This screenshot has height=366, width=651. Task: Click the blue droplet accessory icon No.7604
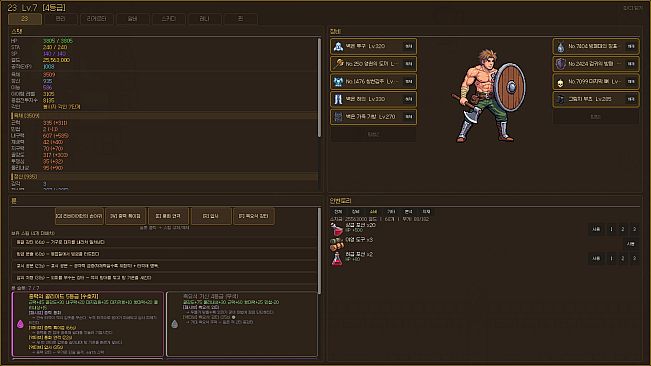560,46
